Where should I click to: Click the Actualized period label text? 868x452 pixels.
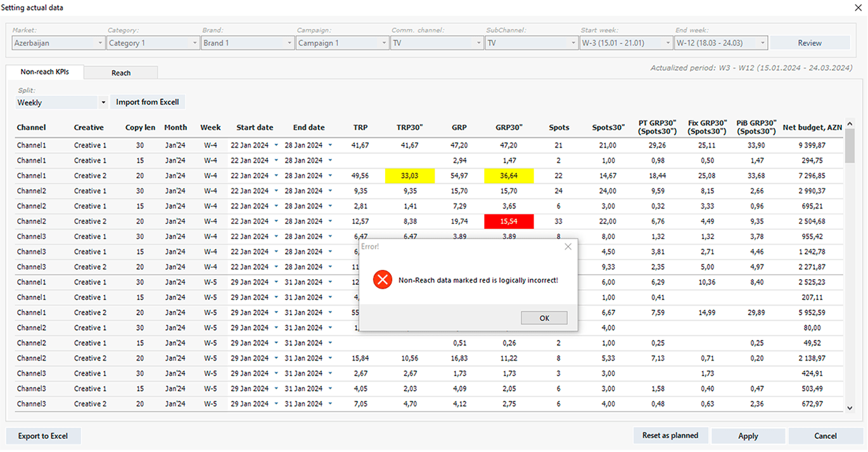click(751, 68)
